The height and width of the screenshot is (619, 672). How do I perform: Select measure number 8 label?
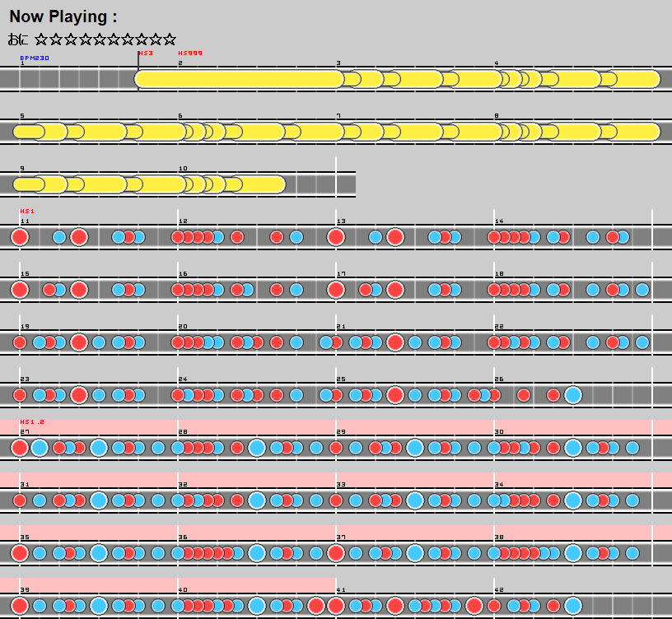[497, 116]
